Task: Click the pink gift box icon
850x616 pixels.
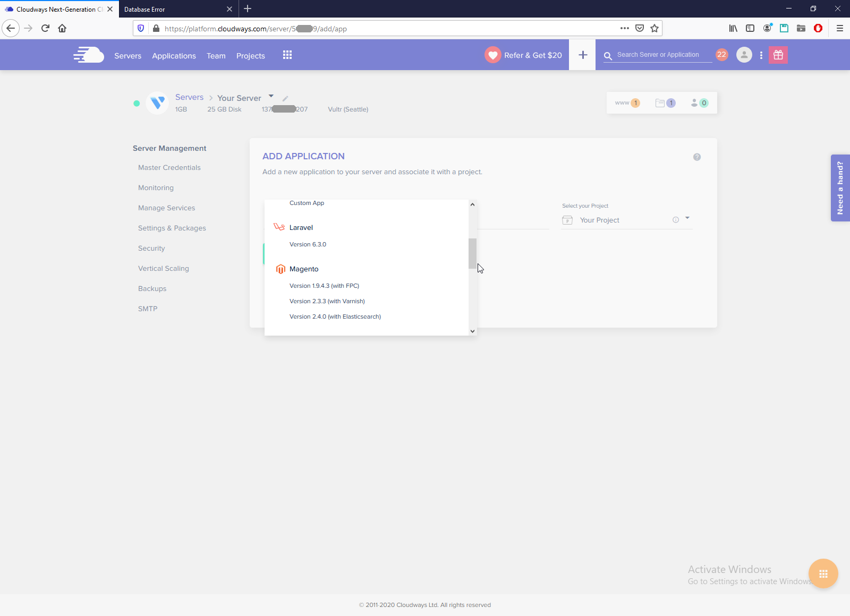Action: click(x=778, y=55)
